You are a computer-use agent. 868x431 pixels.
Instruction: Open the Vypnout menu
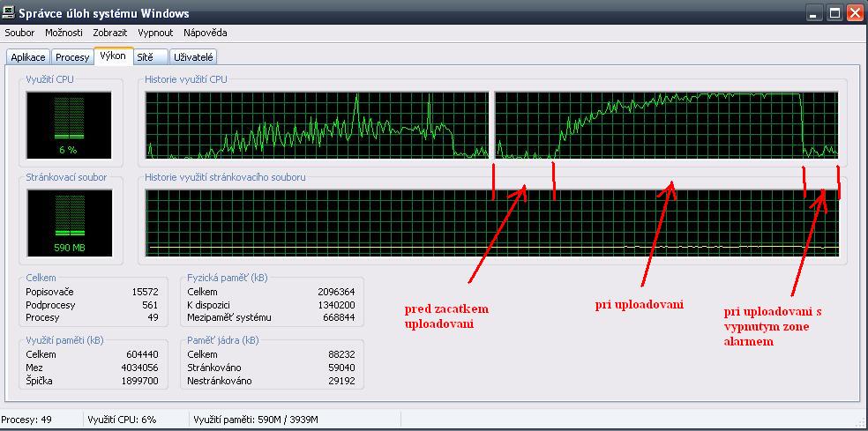pos(155,33)
